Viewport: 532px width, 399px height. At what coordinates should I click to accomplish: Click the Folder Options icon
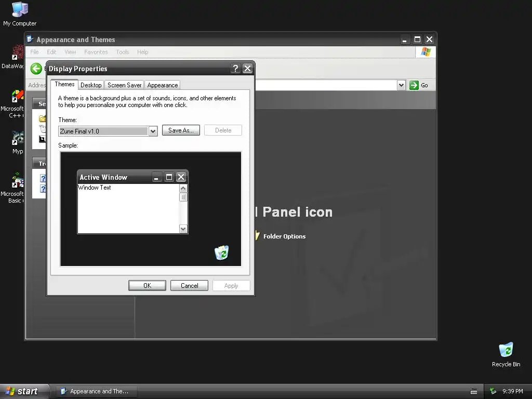[257, 236]
